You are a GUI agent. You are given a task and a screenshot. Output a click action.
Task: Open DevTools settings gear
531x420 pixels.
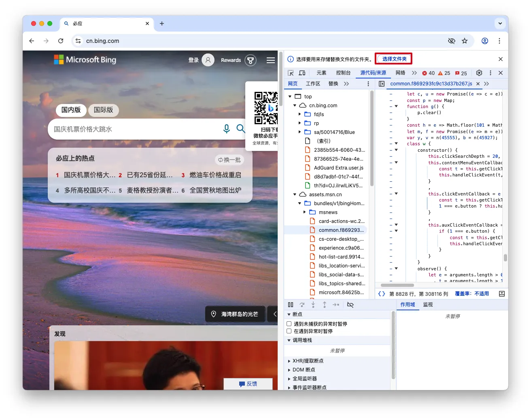point(479,73)
